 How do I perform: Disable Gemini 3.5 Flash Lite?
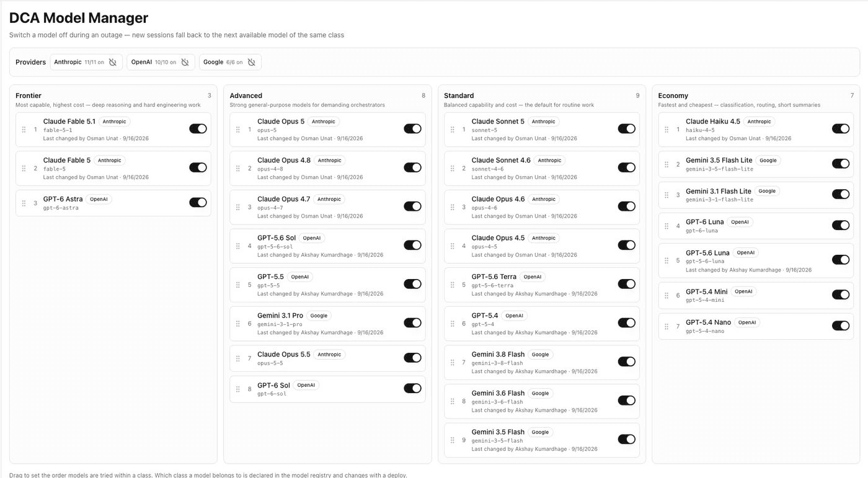(x=841, y=164)
